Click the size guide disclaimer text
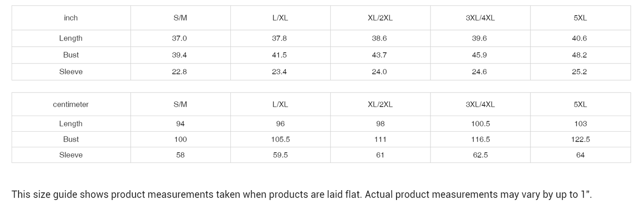644x212 pixels. [x=302, y=195]
